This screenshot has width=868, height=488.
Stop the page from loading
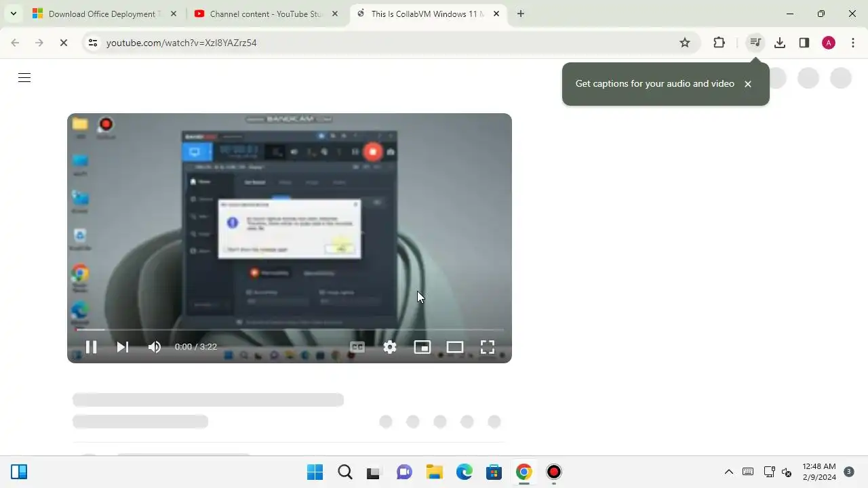[64, 43]
